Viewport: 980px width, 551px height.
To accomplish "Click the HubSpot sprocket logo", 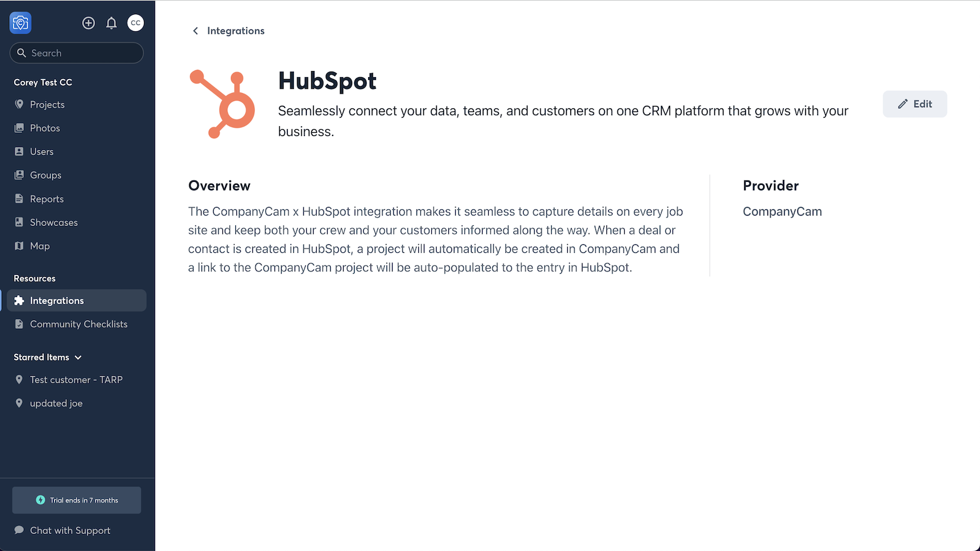I will (223, 103).
